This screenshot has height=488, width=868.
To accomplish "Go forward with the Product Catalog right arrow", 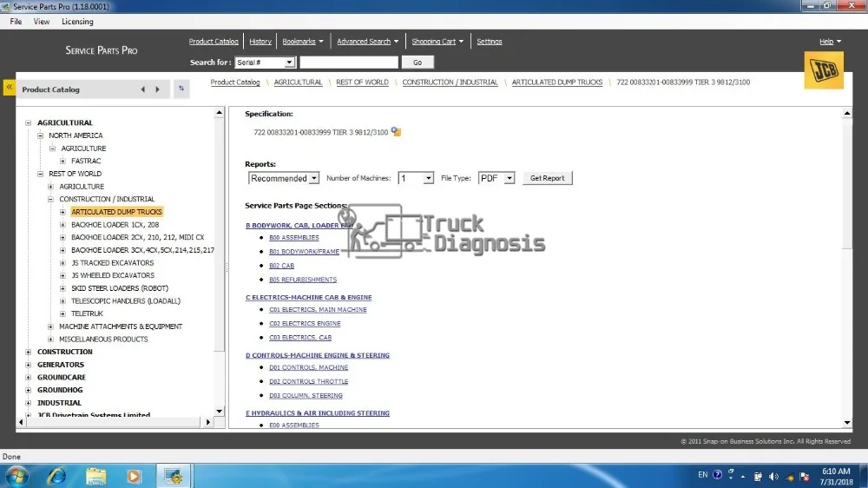I will 158,89.
